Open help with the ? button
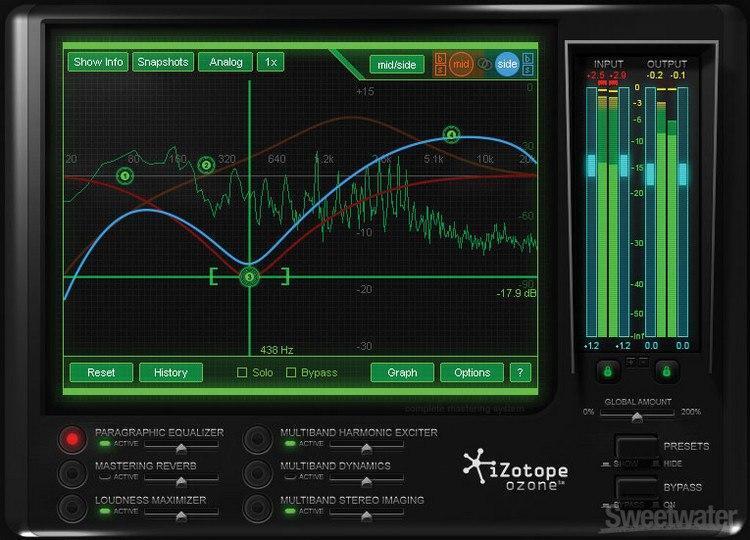The height and width of the screenshot is (540, 750). point(520,373)
